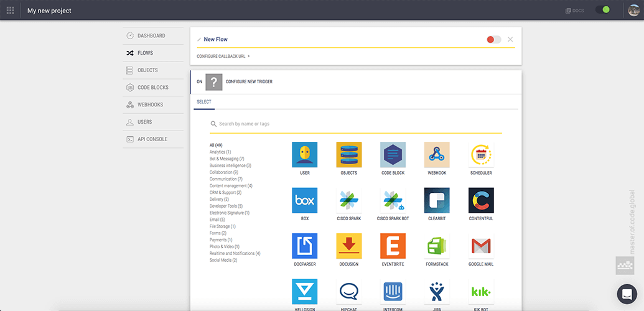Viewport: 644px width, 311px height.
Task: Toggle the green switch in top bar
Action: pos(603,10)
